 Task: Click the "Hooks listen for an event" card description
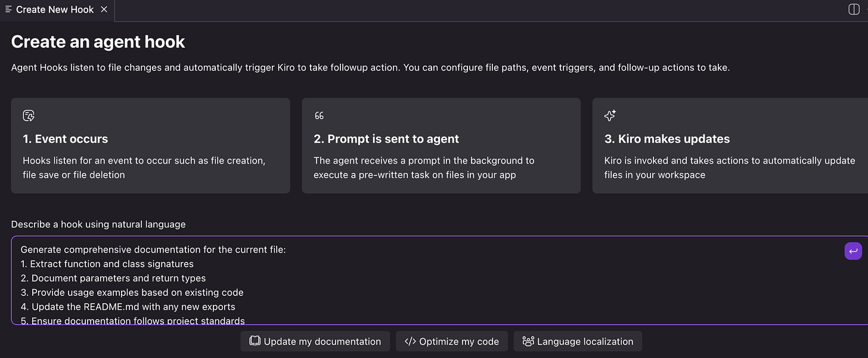144,168
